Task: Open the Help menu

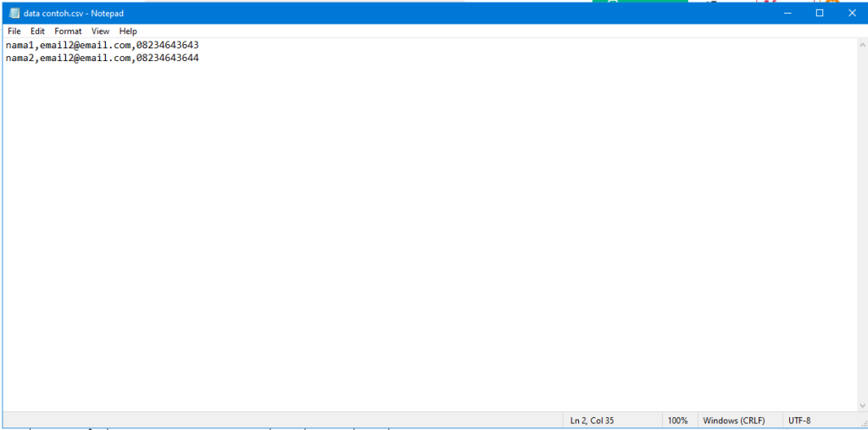Action: [x=128, y=31]
